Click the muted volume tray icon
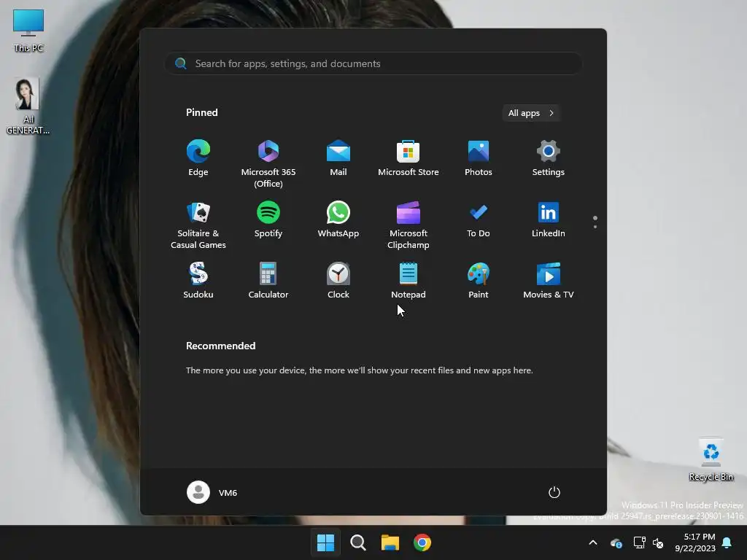Viewport: 747px width, 560px height. [x=659, y=542]
